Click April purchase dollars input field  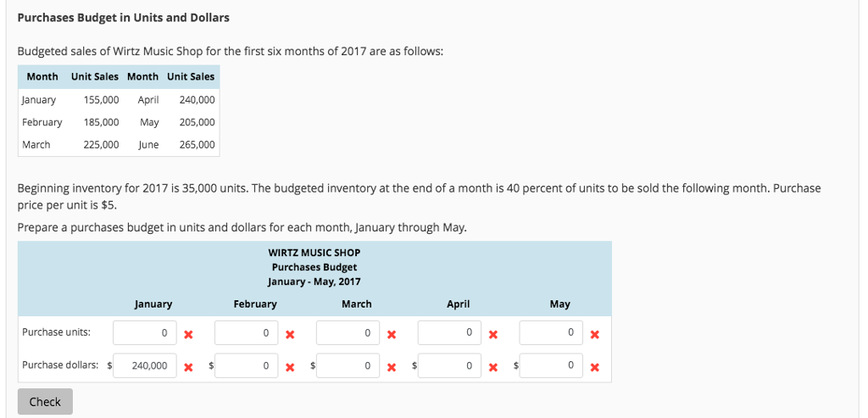click(x=449, y=366)
